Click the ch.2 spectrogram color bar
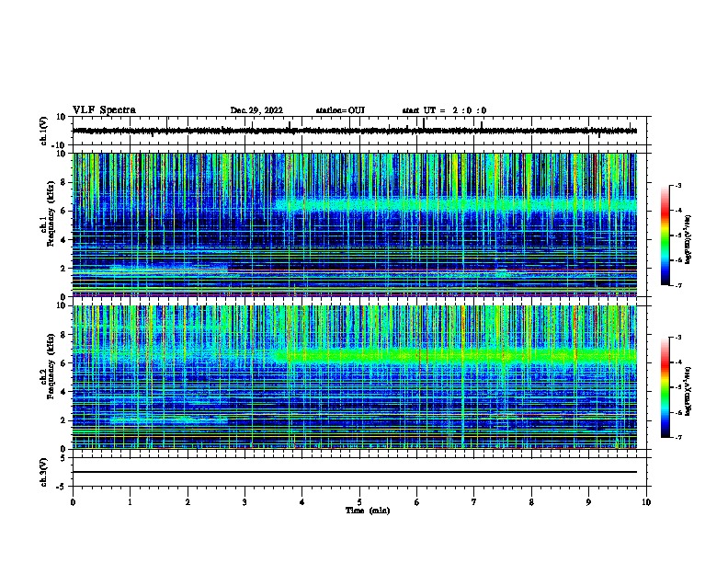Image resolution: width=728 pixels, height=563 pixels. [x=665, y=387]
